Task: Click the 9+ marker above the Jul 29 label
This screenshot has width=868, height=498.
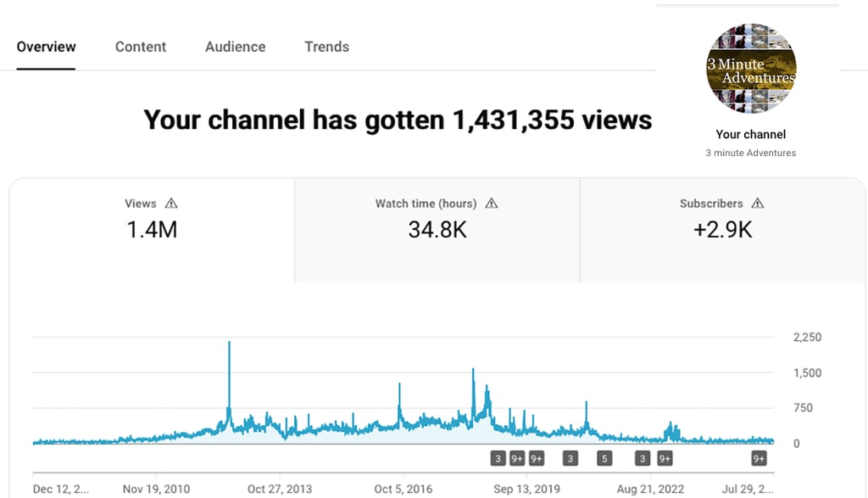Action: 759,459
